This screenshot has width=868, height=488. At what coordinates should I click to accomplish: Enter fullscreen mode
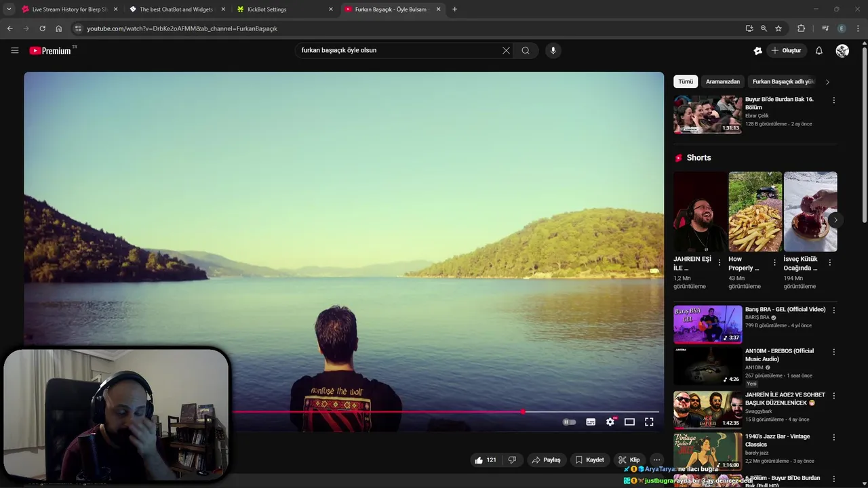click(649, 422)
